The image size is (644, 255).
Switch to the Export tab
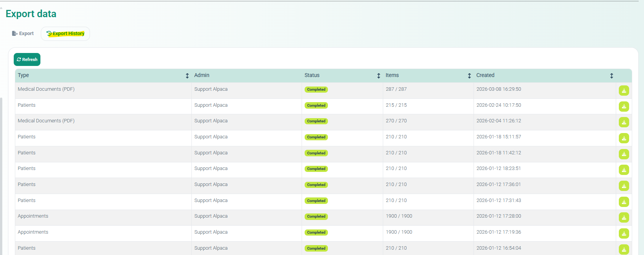point(23,34)
